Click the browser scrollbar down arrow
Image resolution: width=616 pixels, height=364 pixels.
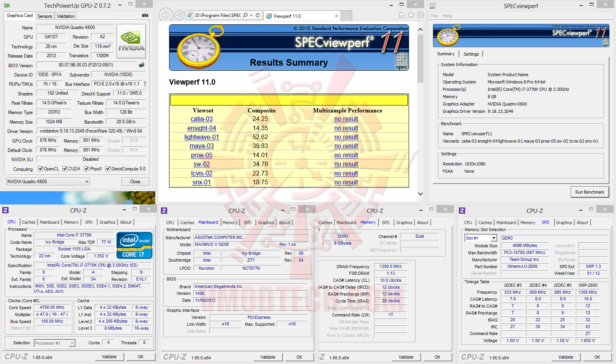(420, 194)
